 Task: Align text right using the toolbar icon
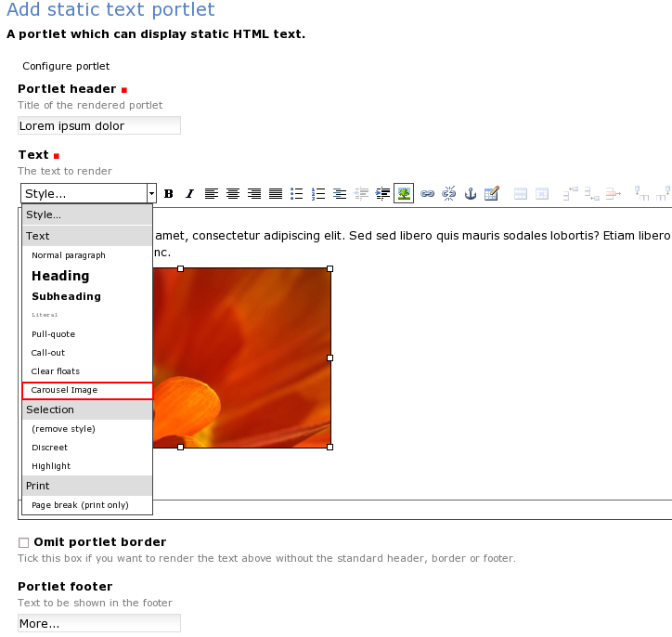pos(254,194)
